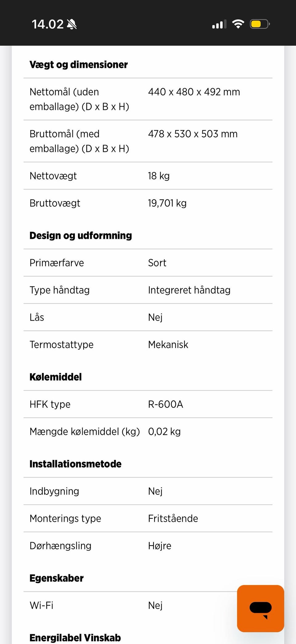Image resolution: width=296 pixels, height=644 pixels.
Task: Tap the Energilabel Vinskab heading
Action: (75, 638)
